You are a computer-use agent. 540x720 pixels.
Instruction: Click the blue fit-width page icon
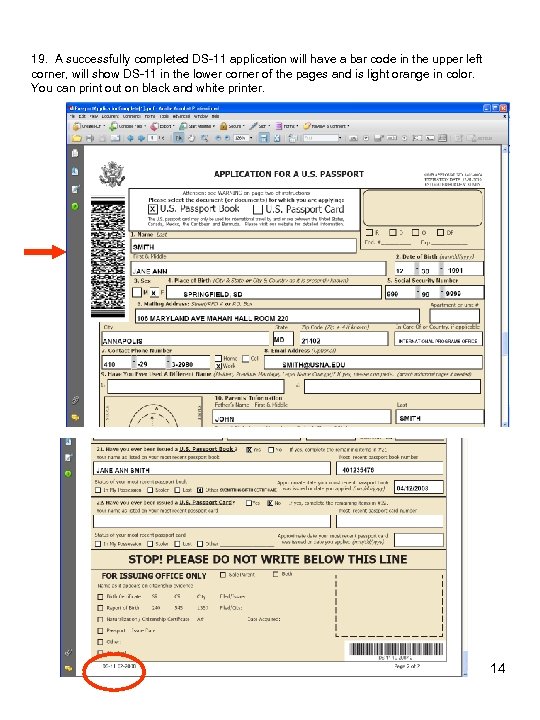264,138
